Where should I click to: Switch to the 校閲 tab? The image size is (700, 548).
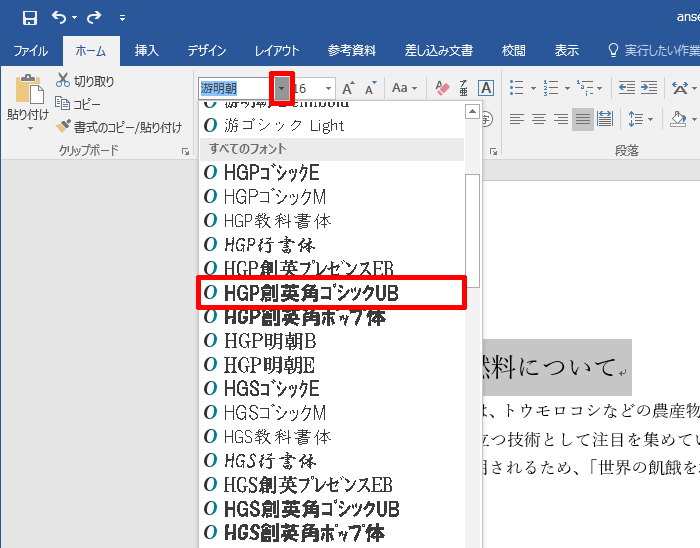(513, 51)
